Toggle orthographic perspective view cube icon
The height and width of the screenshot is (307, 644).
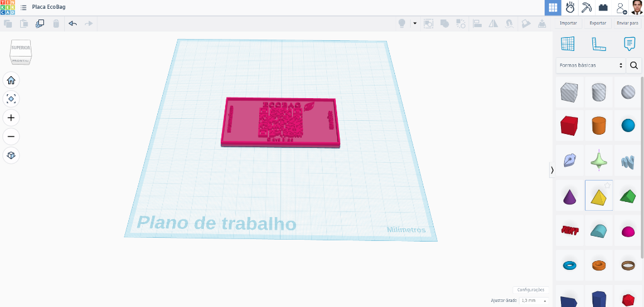[11, 155]
